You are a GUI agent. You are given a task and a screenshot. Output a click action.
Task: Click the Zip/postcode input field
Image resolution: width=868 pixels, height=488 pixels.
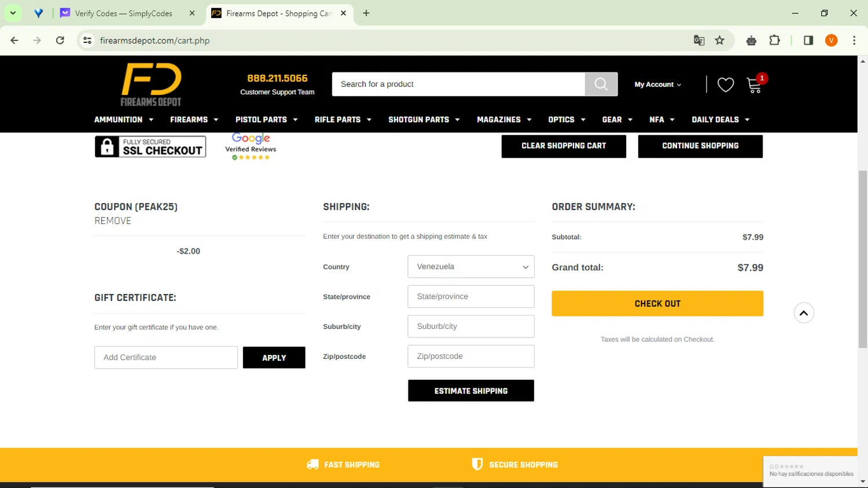coord(471,357)
